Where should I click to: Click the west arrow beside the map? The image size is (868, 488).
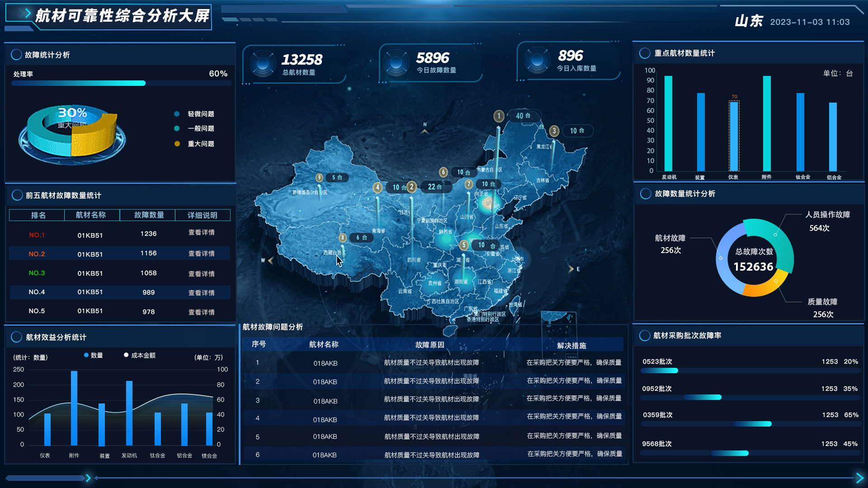point(270,260)
